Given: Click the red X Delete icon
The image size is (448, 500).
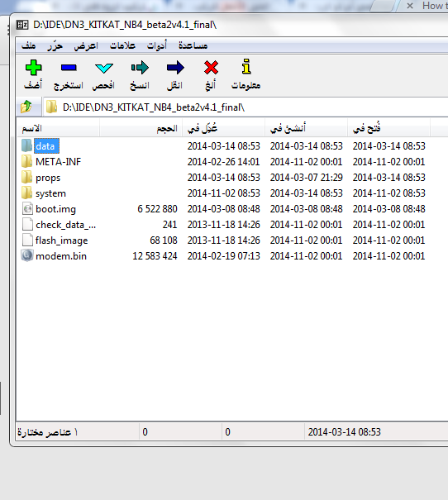Looking at the screenshot, I should coord(211,67).
